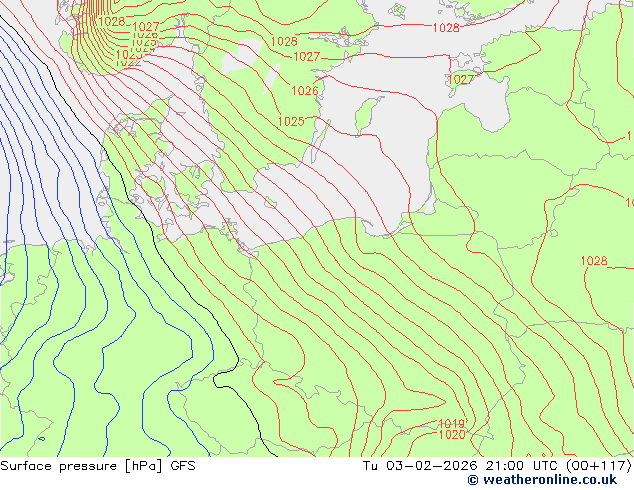
Task: Select the 1020 isobar label
Action: [452, 435]
